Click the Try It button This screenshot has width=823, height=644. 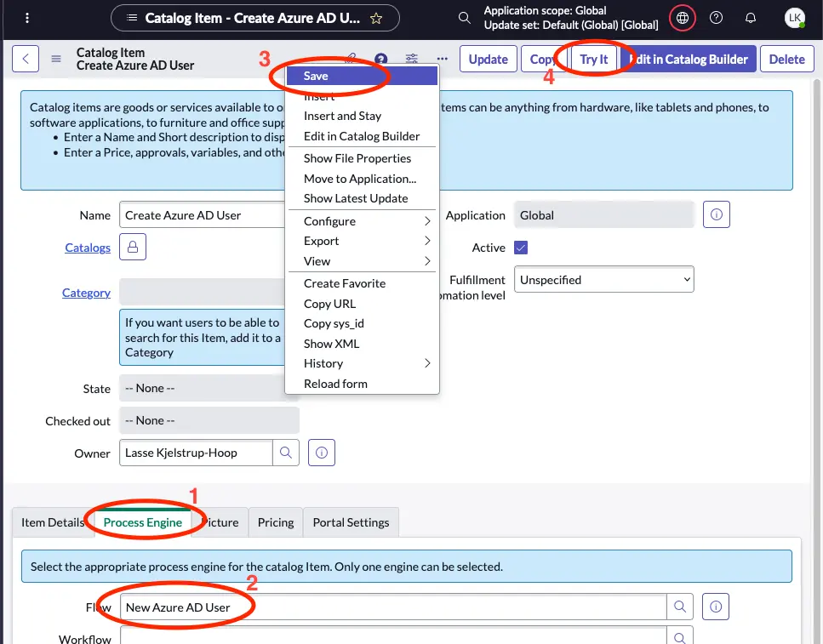[x=593, y=59]
